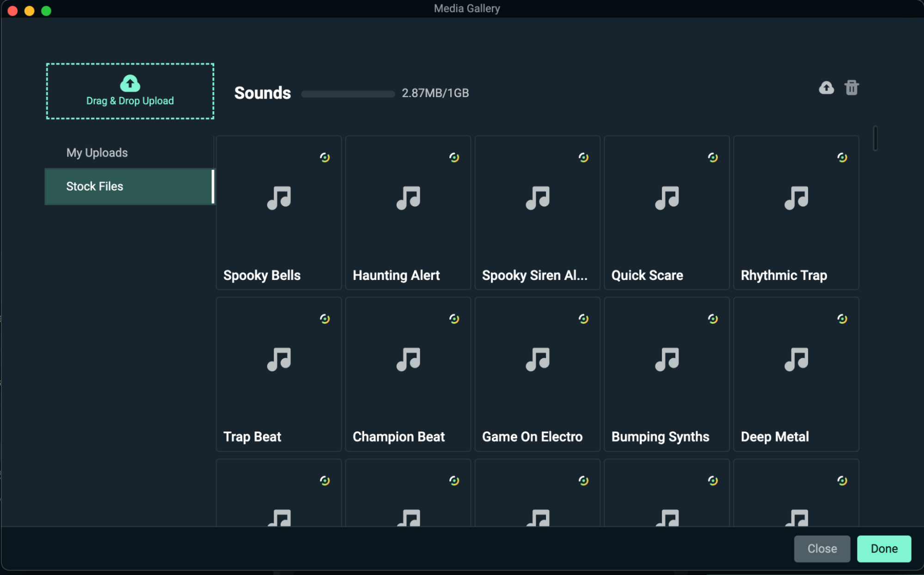Viewport: 924px width, 575px height.
Task: Click the macOS green fullscreen window button
Action: tap(46, 11)
